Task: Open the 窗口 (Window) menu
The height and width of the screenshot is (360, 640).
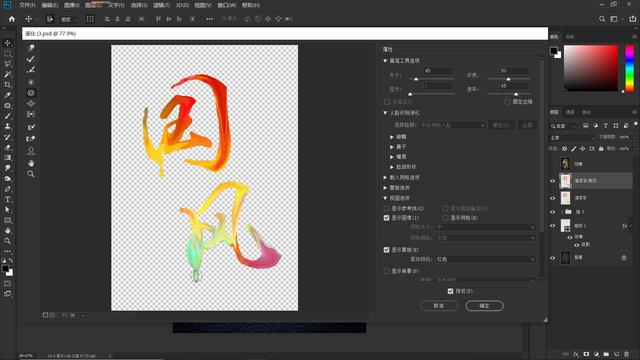Action: pos(227,5)
